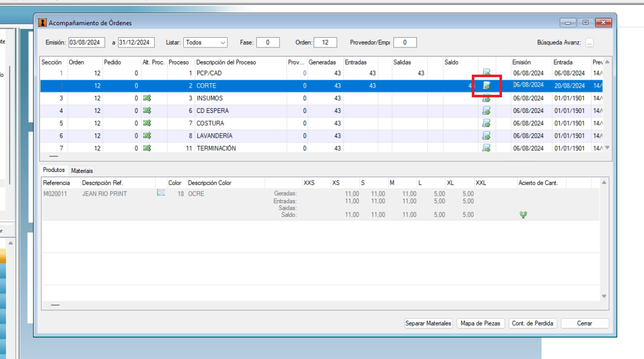Open Búsqueda Avanz. with the ellipsis button
This screenshot has height=359, width=644.
[x=589, y=43]
